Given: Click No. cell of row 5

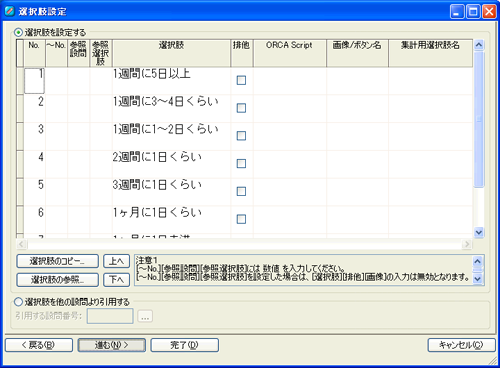Looking at the screenshot, I should click(x=34, y=192).
